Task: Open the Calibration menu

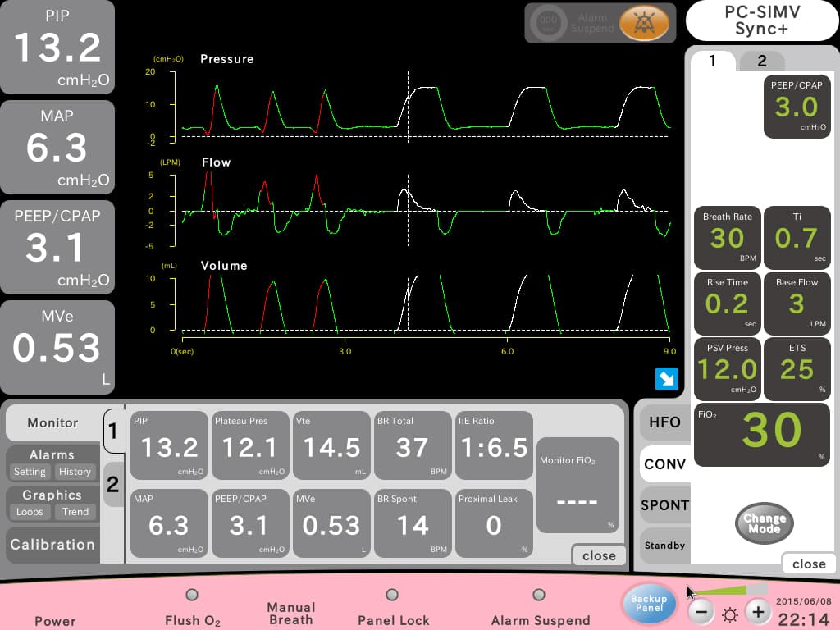Action: [52, 545]
